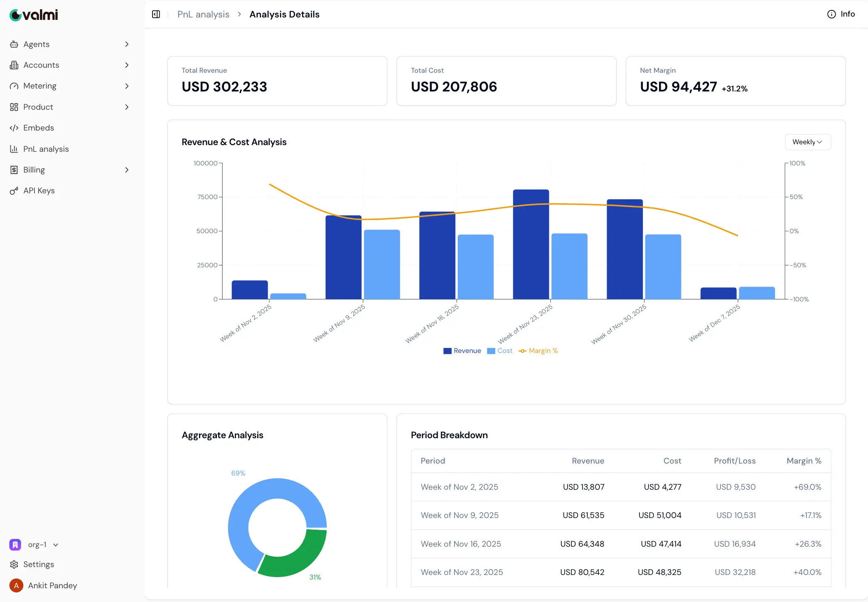Collapse the sidebar with the panel icon

pos(156,14)
